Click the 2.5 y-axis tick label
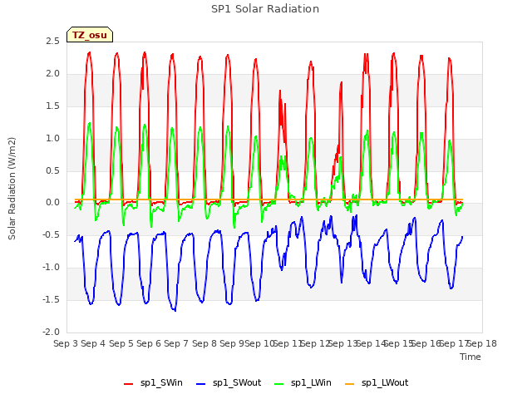The height and width of the screenshot is (399, 532). pyautogui.click(x=52, y=41)
